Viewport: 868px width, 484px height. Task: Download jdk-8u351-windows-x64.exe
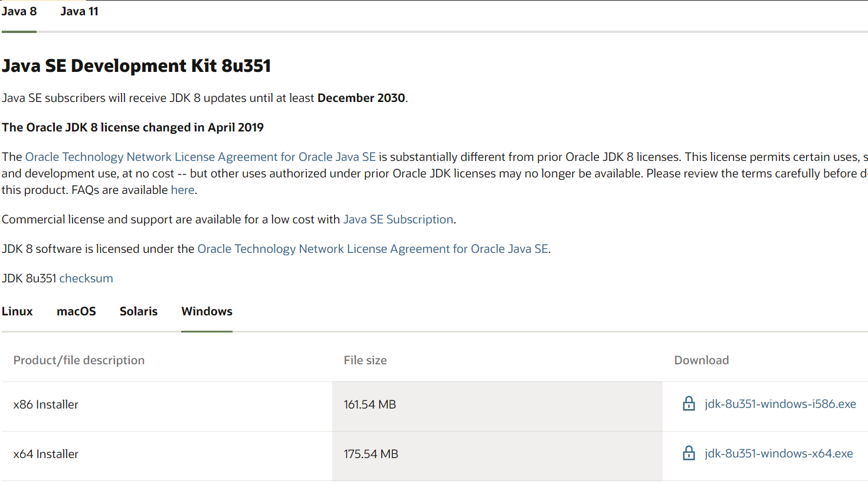pyautogui.click(x=779, y=453)
